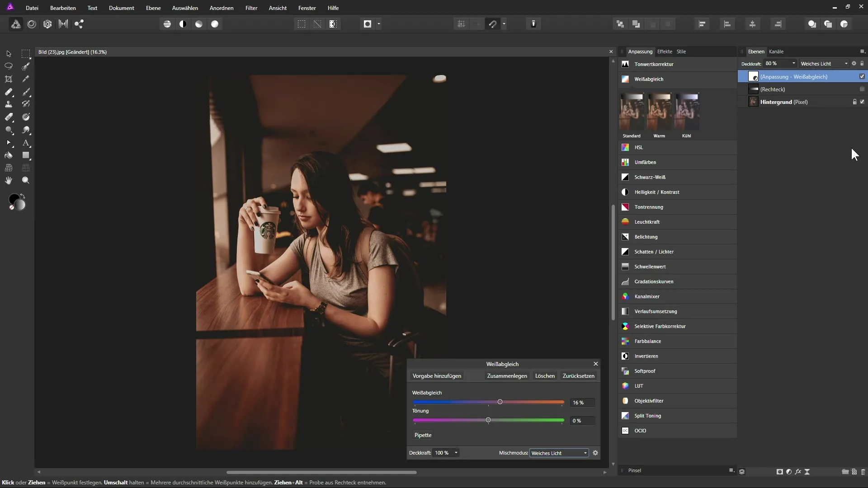Open blend ranges gear in Ebenen panel
868x488 pixels.
[x=854, y=64]
